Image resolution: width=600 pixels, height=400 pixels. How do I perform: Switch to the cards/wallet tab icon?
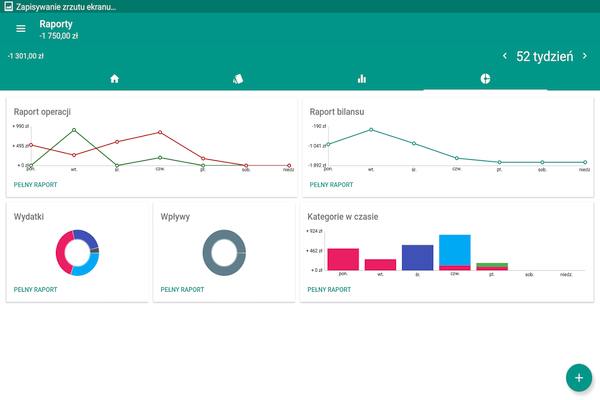238,79
